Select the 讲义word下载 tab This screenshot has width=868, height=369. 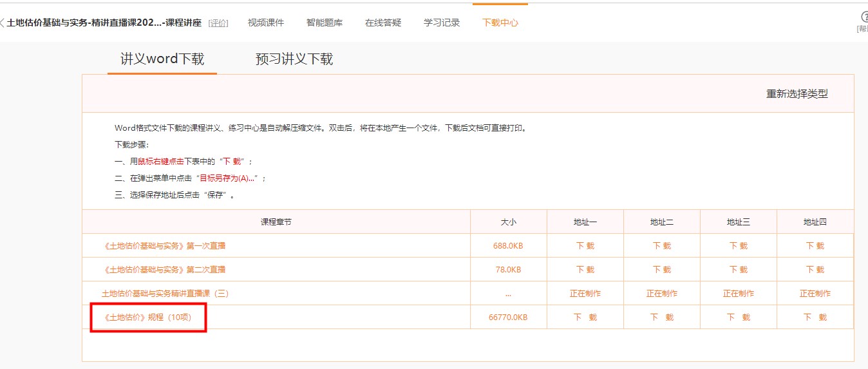pos(162,59)
